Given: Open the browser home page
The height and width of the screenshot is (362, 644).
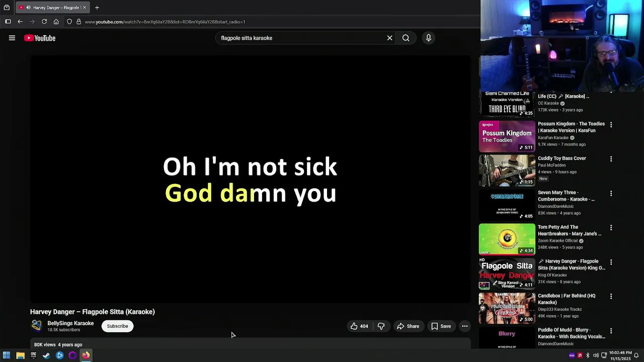Looking at the screenshot, I should pos(56,22).
